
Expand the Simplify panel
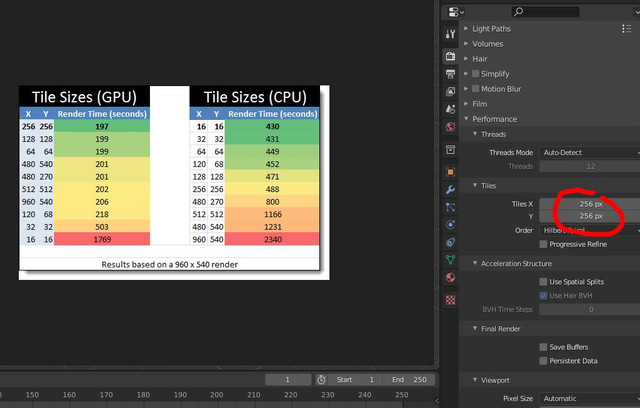tap(466, 73)
